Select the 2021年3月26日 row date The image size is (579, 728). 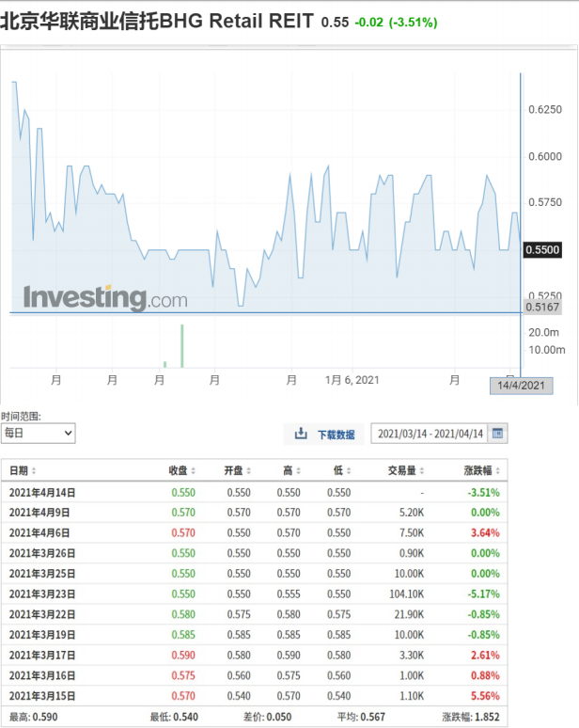click(x=42, y=553)
